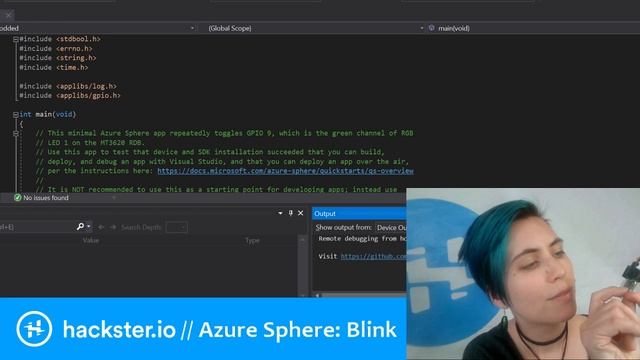Viewport: 640px width, 360px height.
Task: Click the search forward arrow
Action: 113,227
